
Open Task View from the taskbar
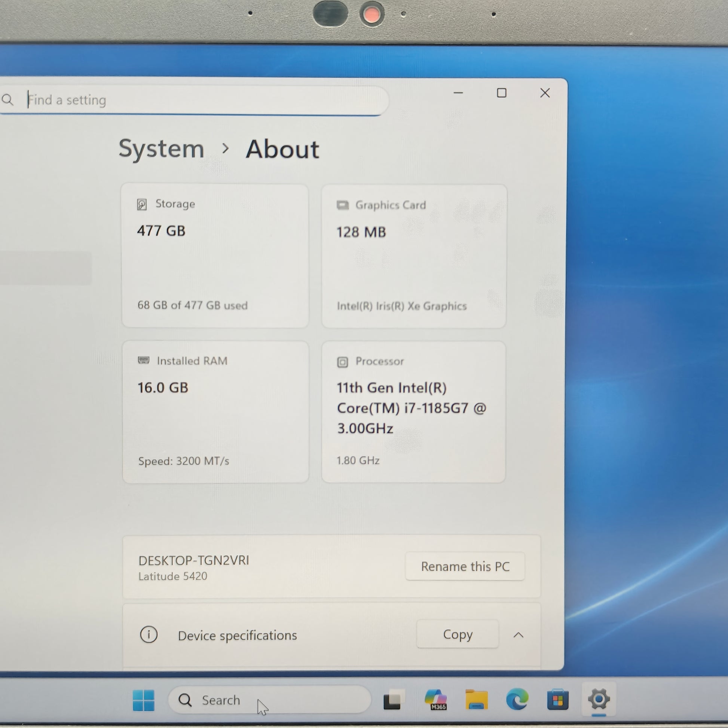(x=393, y=700)
